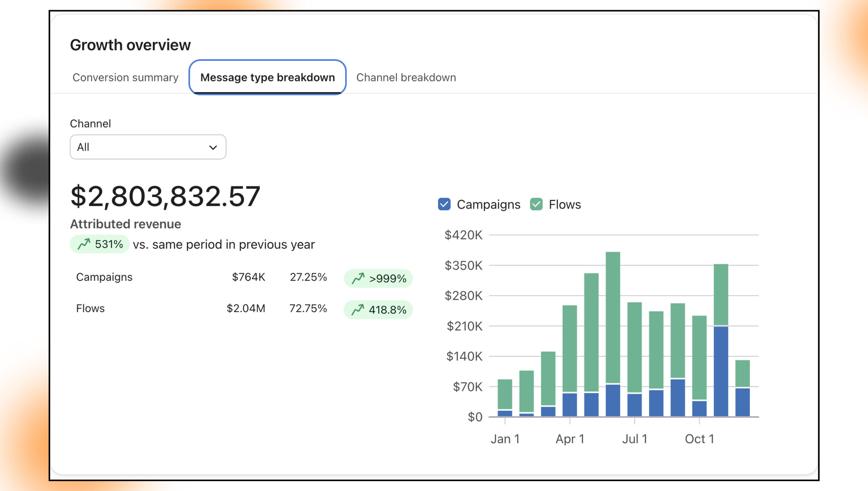Click the 531% upward trend arrow icon

click(84, 244)
